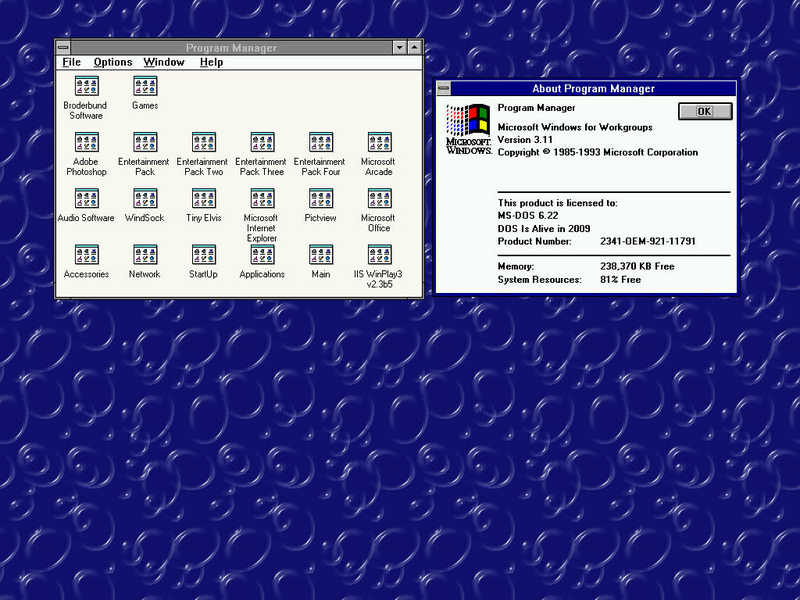Open About dialog's control-menu box
The width and height of the screenshot is (800, 600).
444,88
